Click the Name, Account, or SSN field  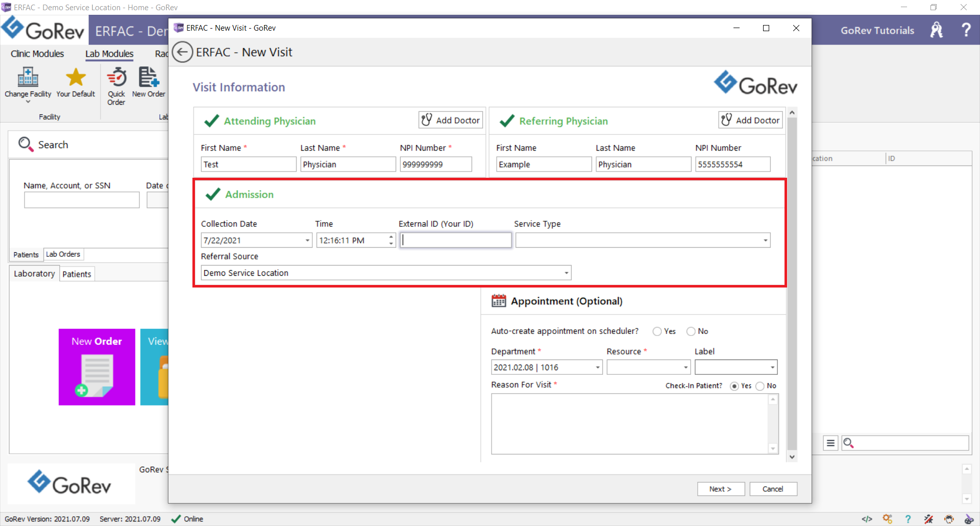(x=82, y=200)
